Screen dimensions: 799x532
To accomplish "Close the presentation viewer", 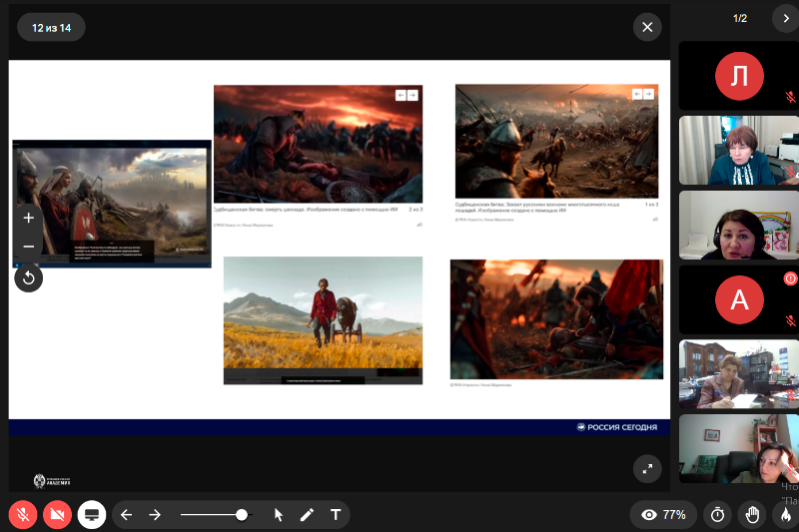I will tap(647, 27).
